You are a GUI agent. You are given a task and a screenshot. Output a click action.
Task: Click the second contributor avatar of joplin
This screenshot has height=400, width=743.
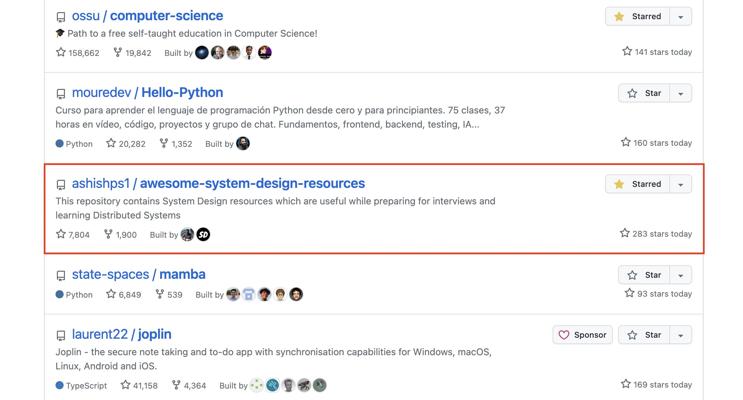(x=272, y=385)
